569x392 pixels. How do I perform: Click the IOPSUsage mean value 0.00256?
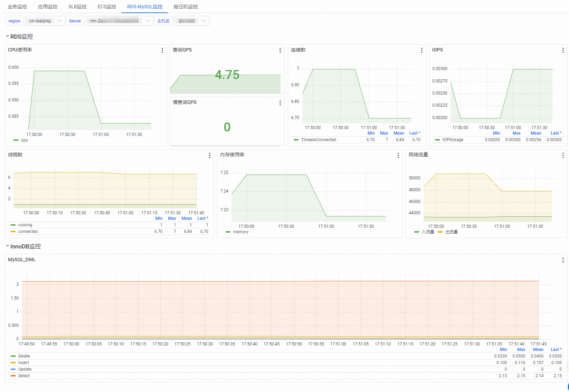pyautogui.click(x=533, y=140)
